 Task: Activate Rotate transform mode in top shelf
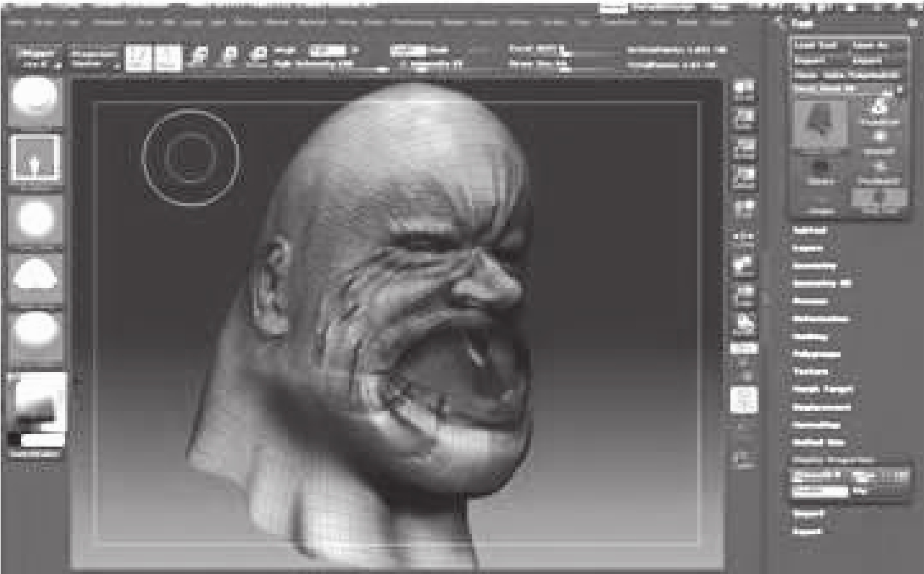257,58
